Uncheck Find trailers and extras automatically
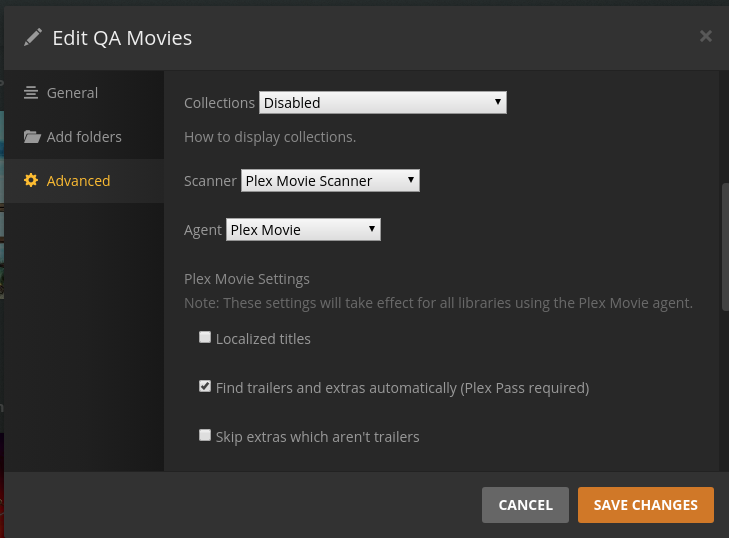This screenshot has width=729, height=538. [x=205, y=386]
